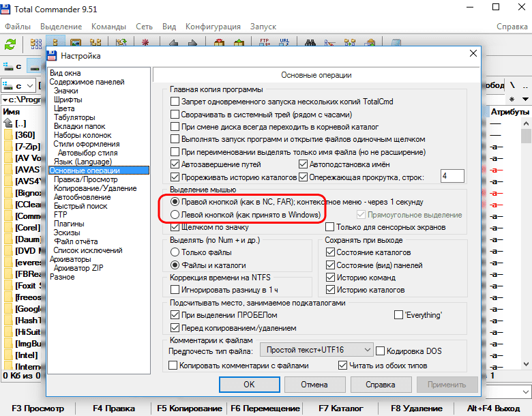Open the Запуск menu

point(263,27)
